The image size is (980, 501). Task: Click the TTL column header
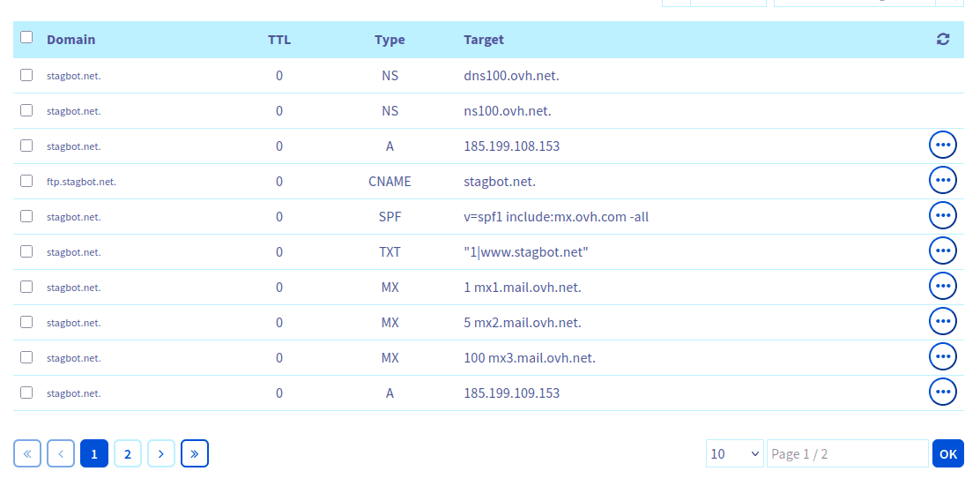279,40
